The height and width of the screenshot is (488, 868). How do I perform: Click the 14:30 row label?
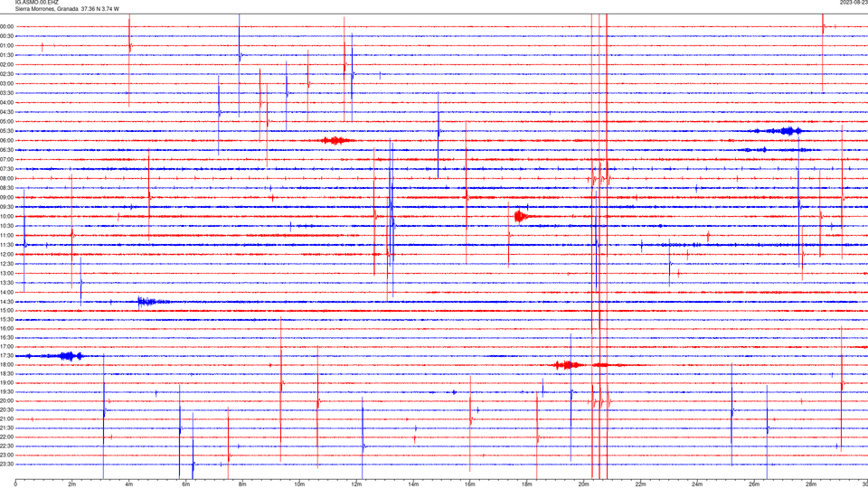click(7, 302)
